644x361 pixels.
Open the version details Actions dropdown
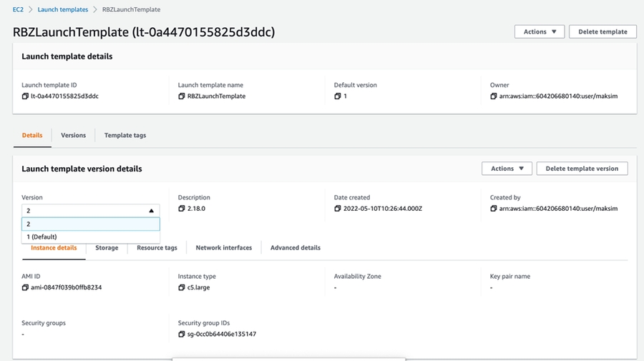(x=507, y=169)
